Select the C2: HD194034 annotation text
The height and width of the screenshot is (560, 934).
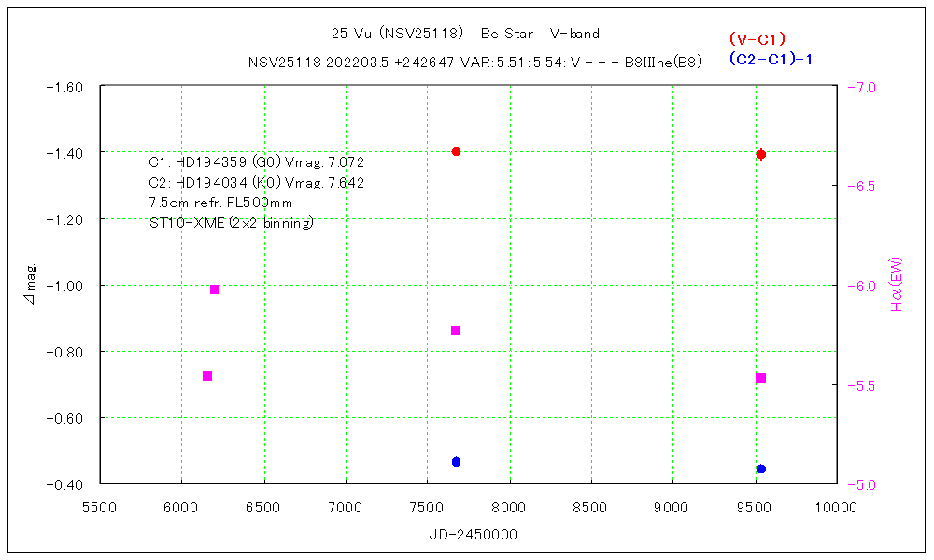[256, 183]
